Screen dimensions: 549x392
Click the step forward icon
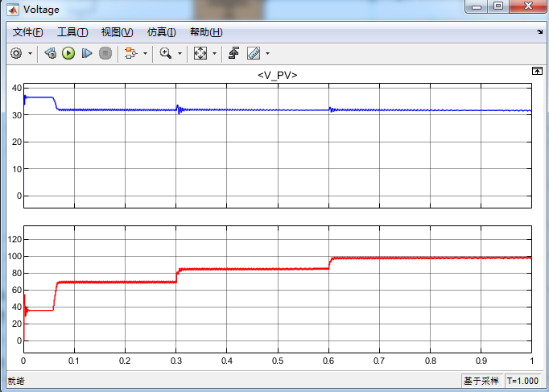click(86, 53)
